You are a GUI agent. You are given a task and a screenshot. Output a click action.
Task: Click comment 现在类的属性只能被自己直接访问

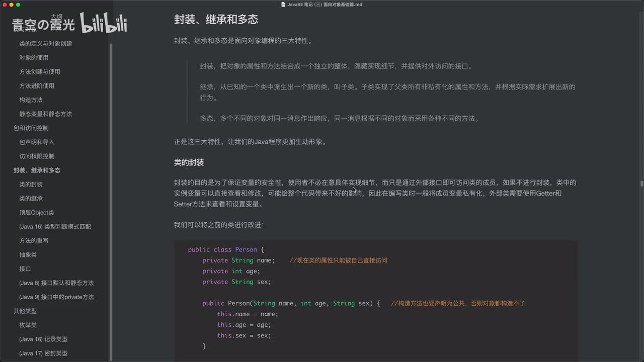(x=339, y=260)
